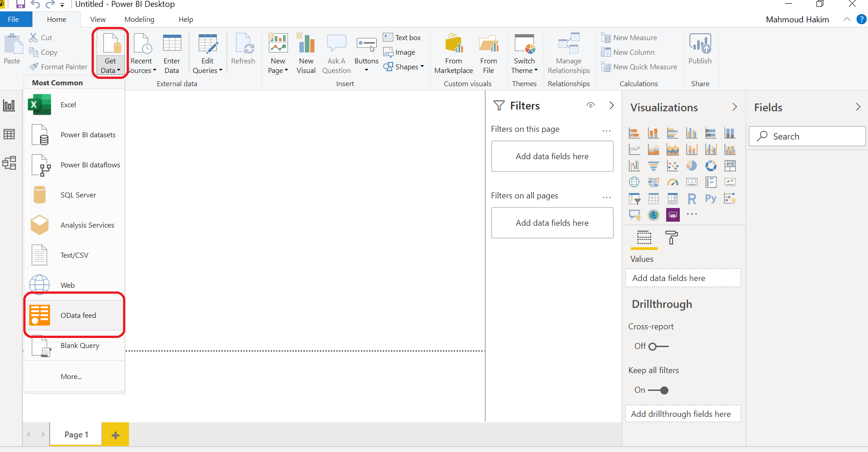Image resolution: width=868 pixels, height=452 pixels.
Task: Toggle Filters pane eye visibility icon
Action: tap(591, 105)
